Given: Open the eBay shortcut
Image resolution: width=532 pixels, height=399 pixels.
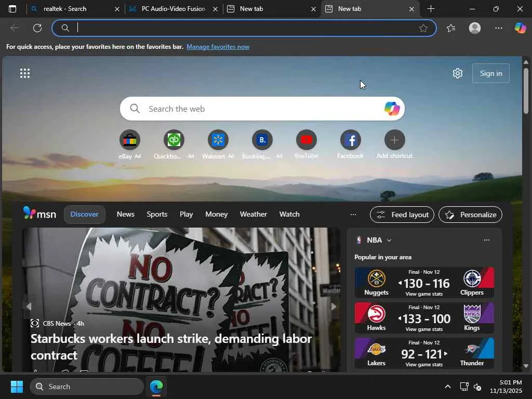Looking at the screenshot, I should 129,140.
